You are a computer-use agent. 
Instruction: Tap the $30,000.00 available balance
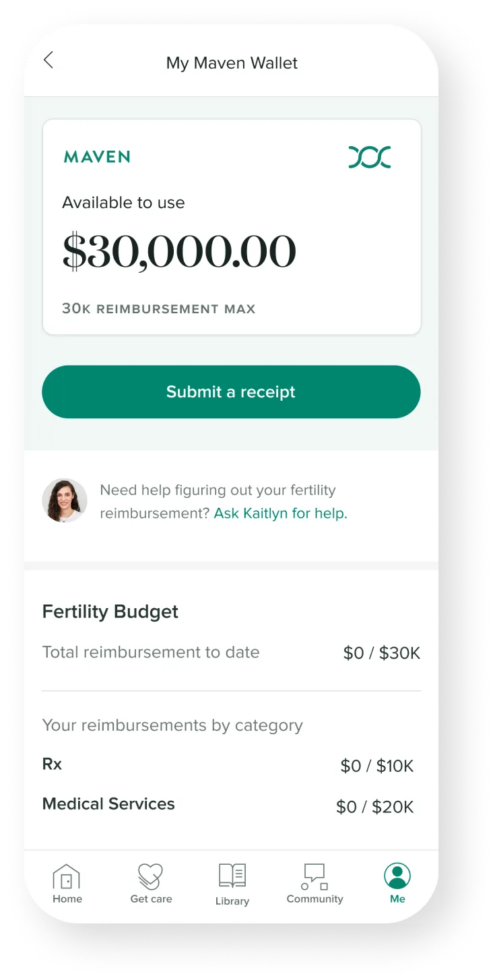[179, 250]
